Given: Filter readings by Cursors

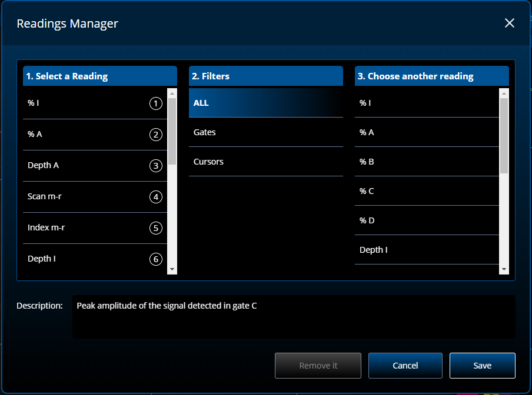Looking at the screenshot, I should 265,162.
